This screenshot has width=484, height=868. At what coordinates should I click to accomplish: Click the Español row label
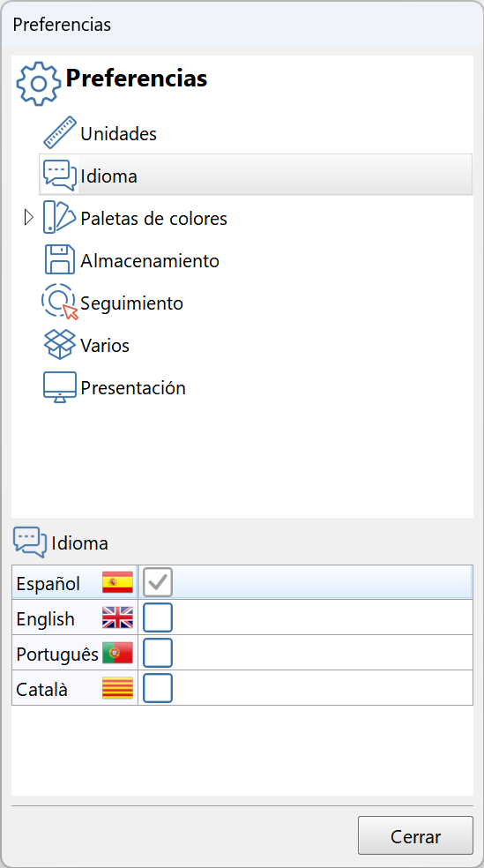(x=48, y=583)
